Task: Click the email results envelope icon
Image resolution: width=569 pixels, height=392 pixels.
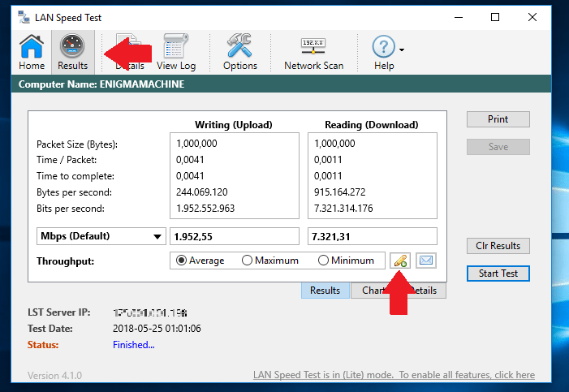Action: coord(426,261)
